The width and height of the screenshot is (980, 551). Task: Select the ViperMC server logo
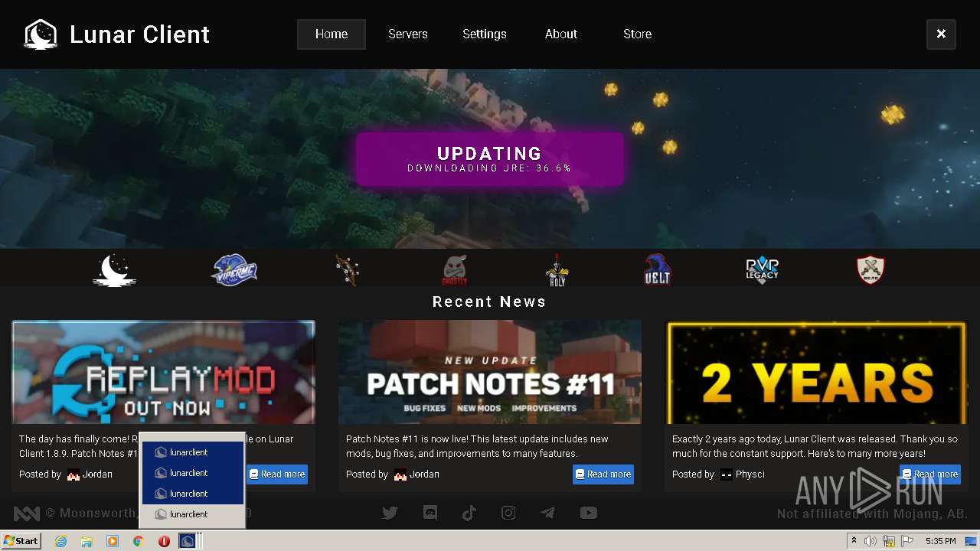(x=234, y=270)
